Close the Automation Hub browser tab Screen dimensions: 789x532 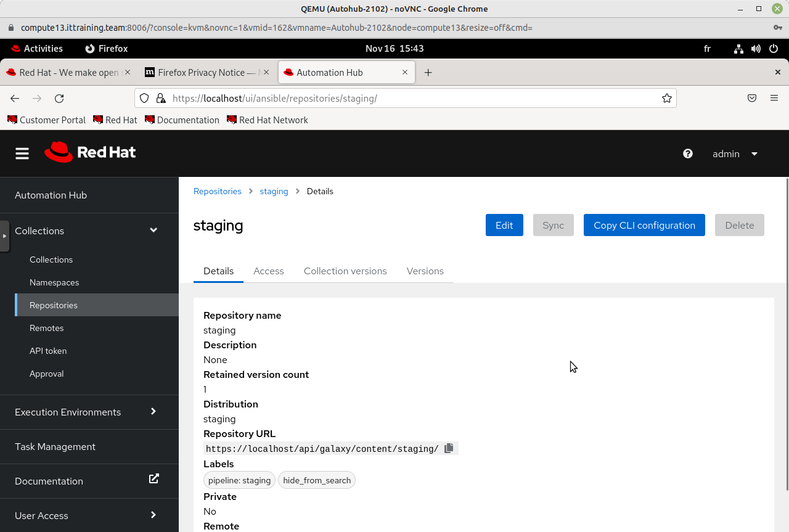pos(405,72)
